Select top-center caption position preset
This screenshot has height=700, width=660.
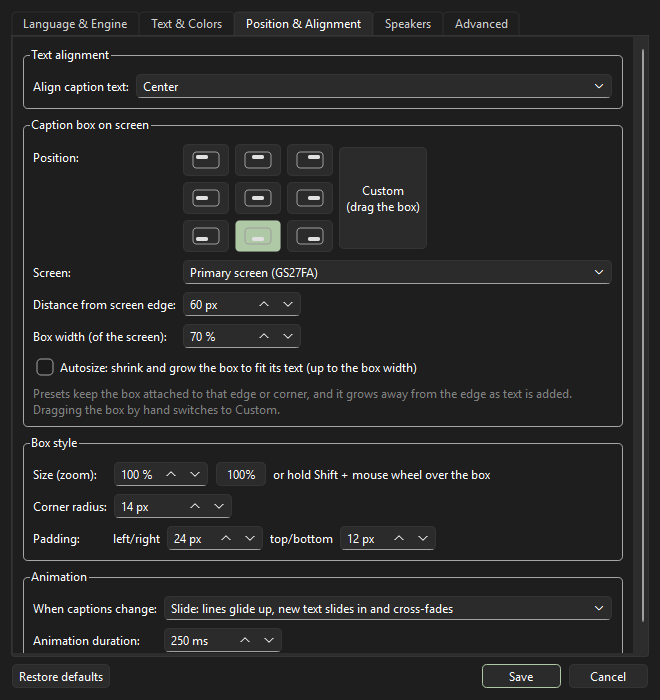click(258, 160)
